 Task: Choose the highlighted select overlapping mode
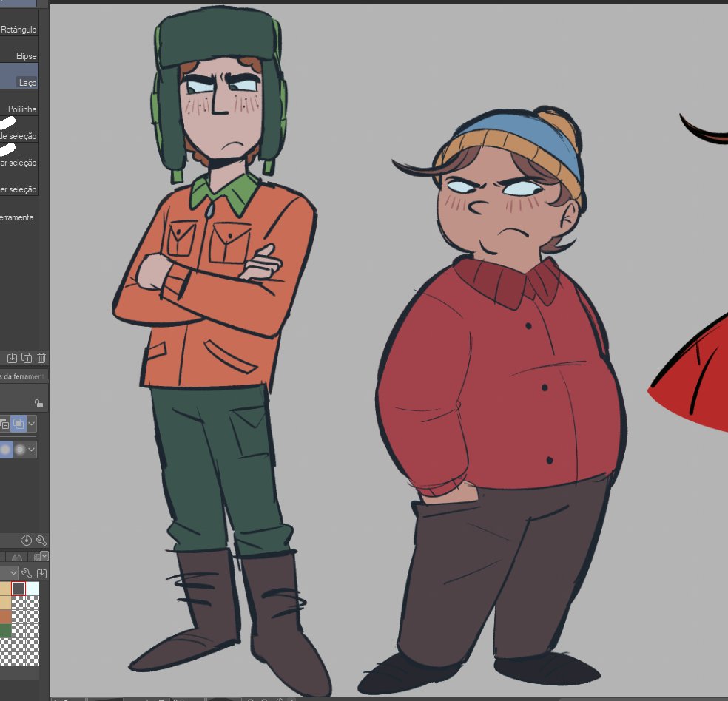tap(18, 424)
